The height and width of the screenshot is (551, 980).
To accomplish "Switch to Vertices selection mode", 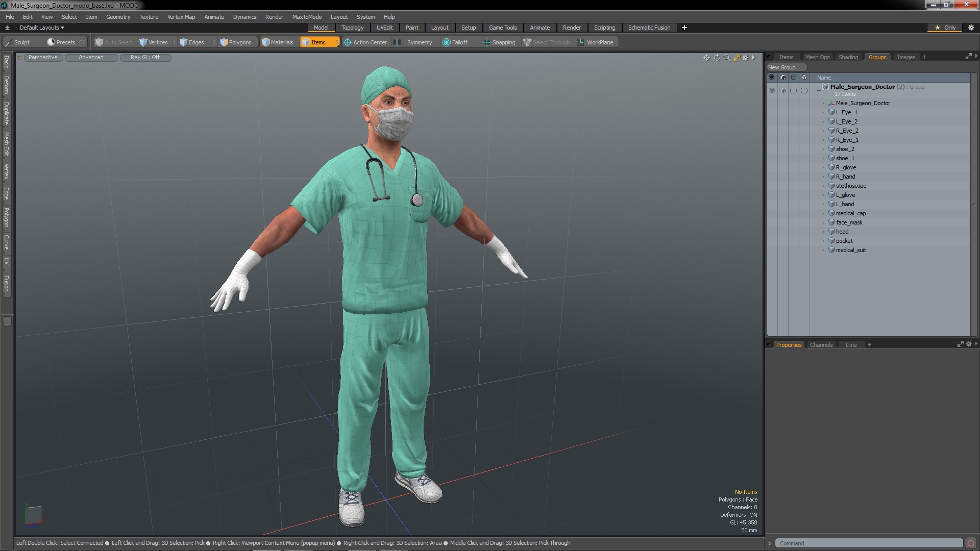I will (157, 42).
